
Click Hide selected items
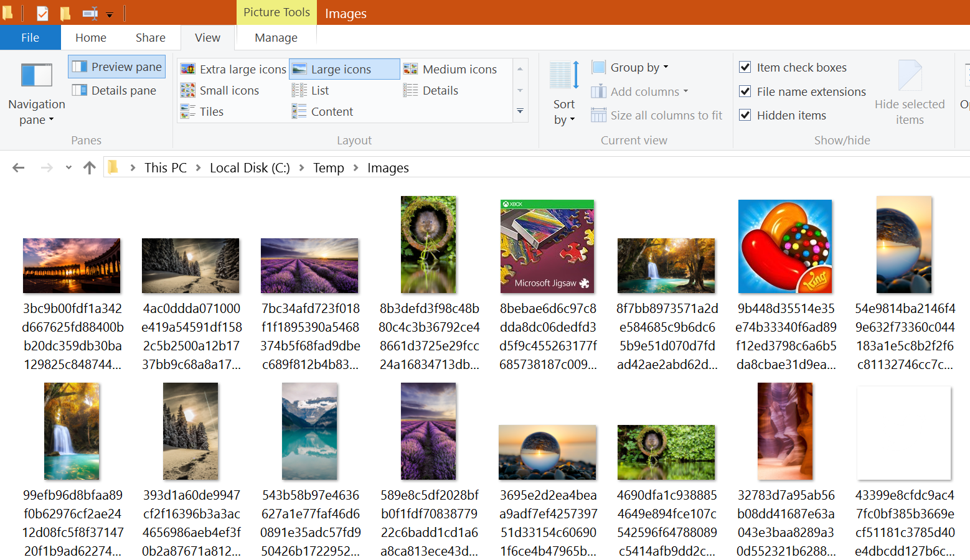(x=910, y=94)
